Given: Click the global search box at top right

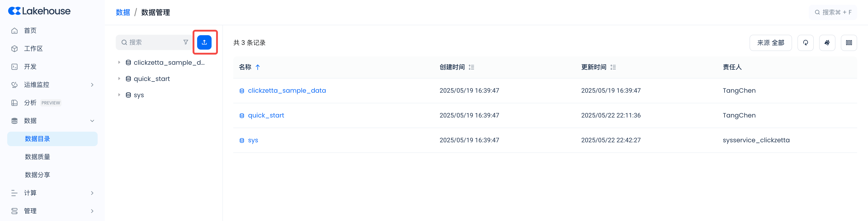Looking at the screenshot, I should pos(833,12).
